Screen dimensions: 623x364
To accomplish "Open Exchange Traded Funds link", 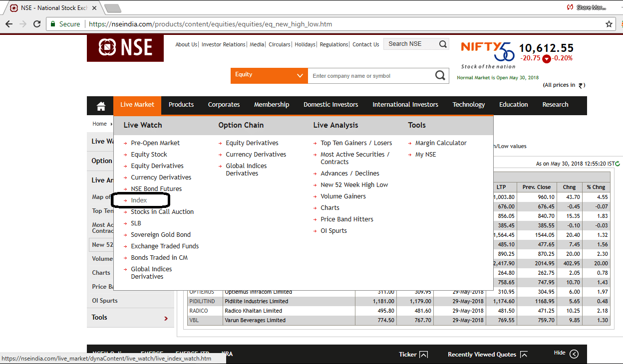I will coord(165,246).
